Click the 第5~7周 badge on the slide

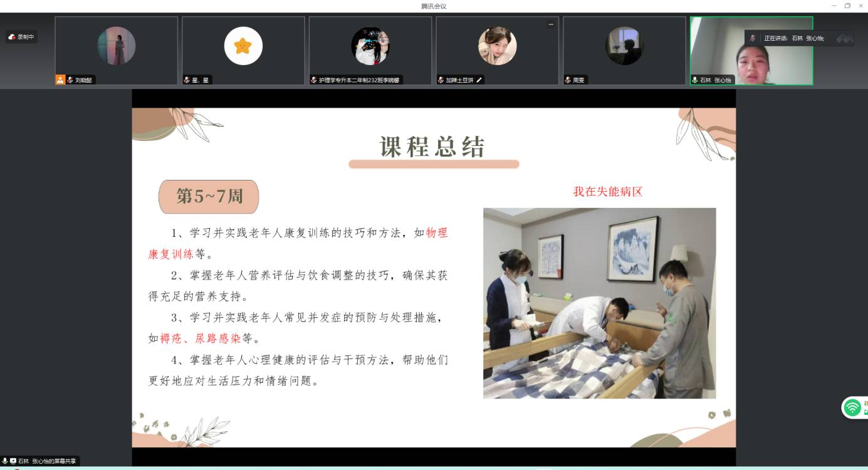click(x=209, y=196)
